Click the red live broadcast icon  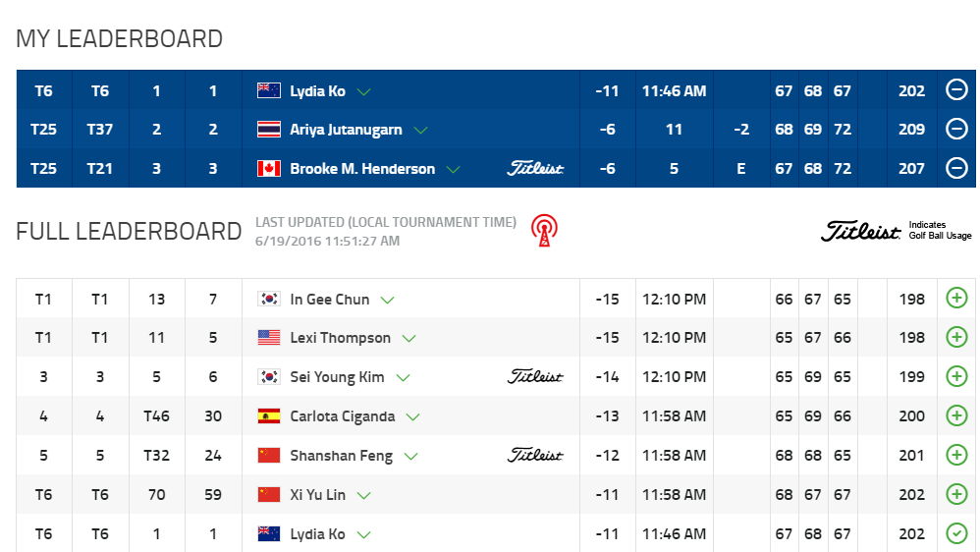pos(543,231)
